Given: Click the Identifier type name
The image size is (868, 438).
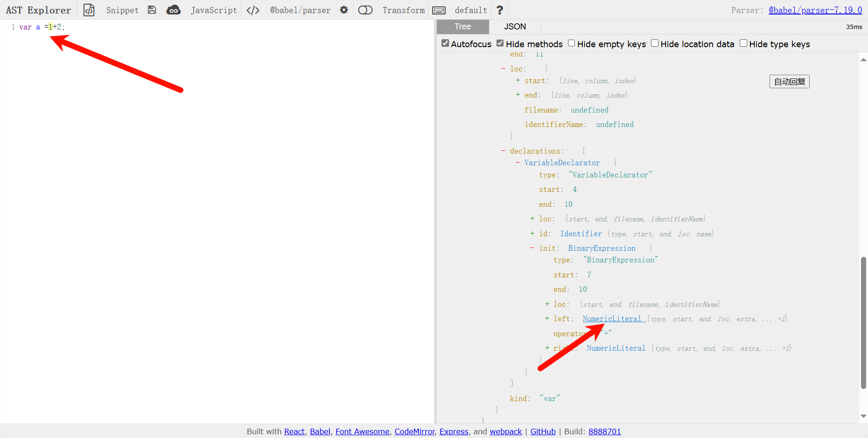Looking at the screenshot, I should [x=581, y=233].
